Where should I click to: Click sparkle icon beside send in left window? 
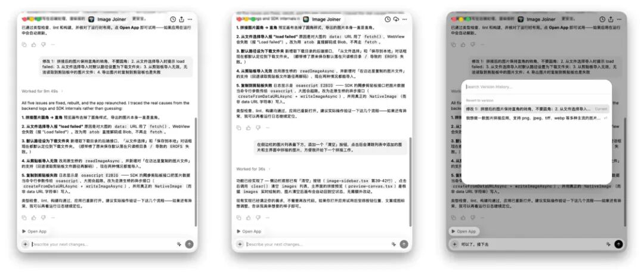pos(179,244)
